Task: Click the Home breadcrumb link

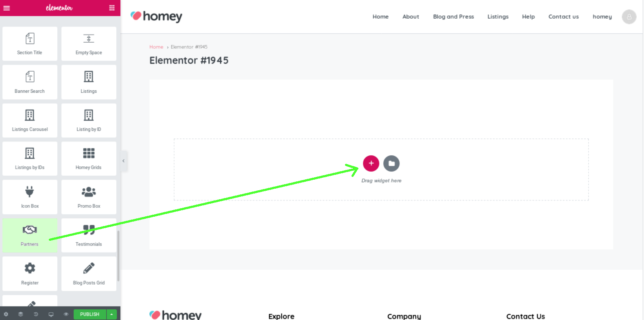Action: pos(156,47)
